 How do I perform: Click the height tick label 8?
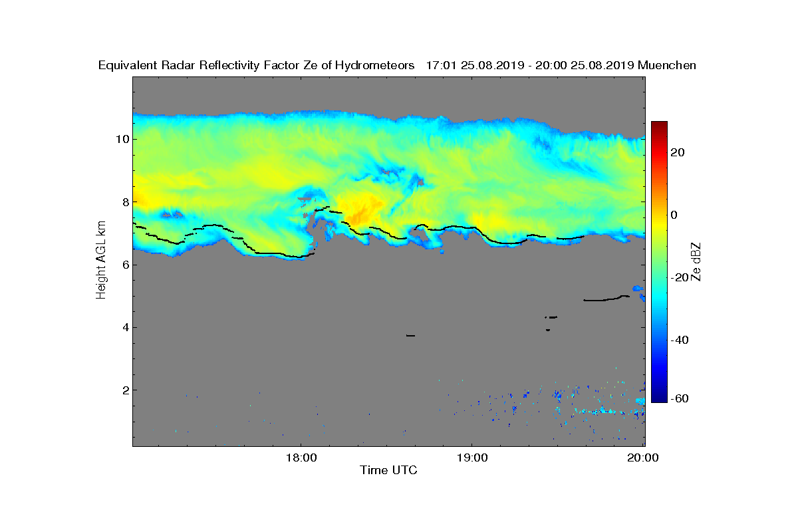(124, 201)
